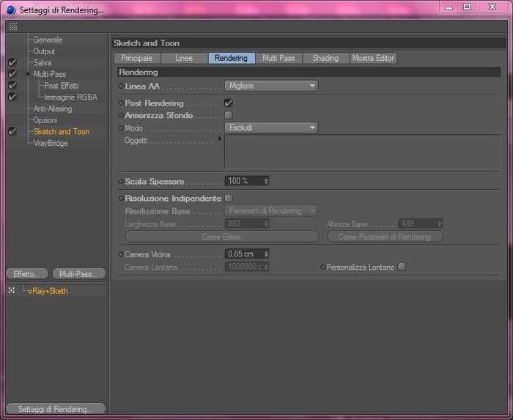Click the Effetto... button

27,274
